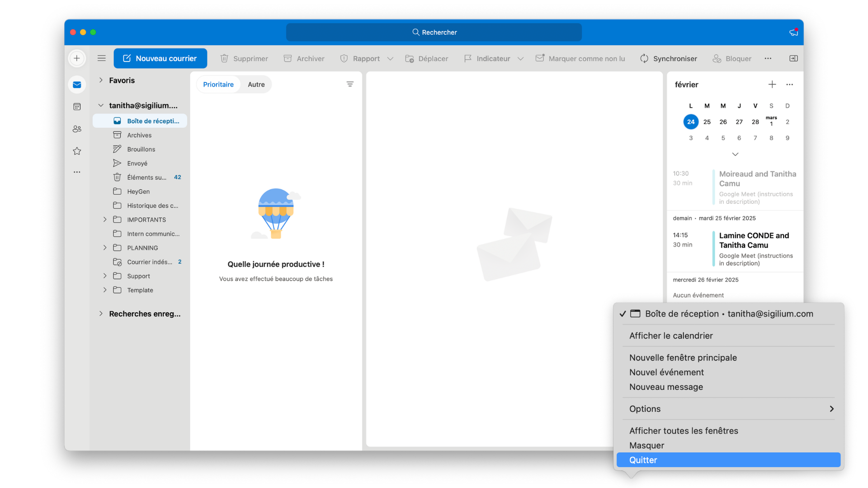Click plus icon to add calendar event
The image size is (868, 488).
coord(772,84)
